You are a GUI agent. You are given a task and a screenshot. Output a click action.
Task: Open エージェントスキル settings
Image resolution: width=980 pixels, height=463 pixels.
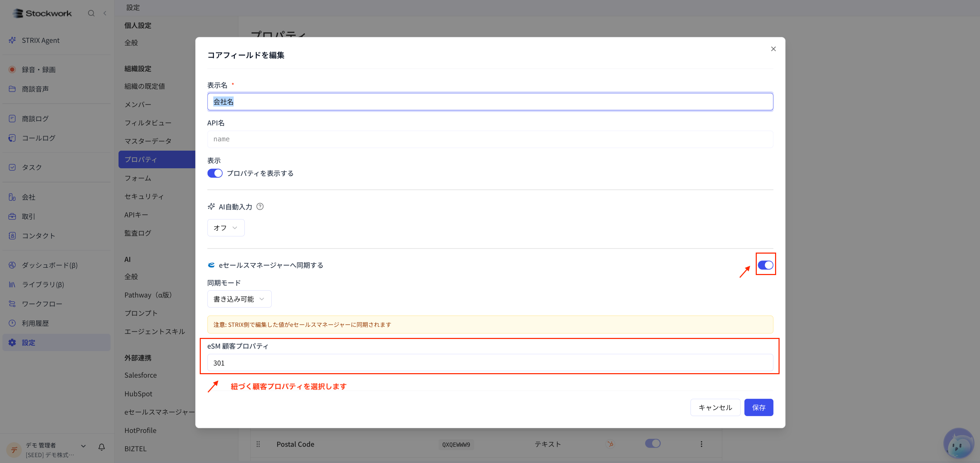(154, 331)
